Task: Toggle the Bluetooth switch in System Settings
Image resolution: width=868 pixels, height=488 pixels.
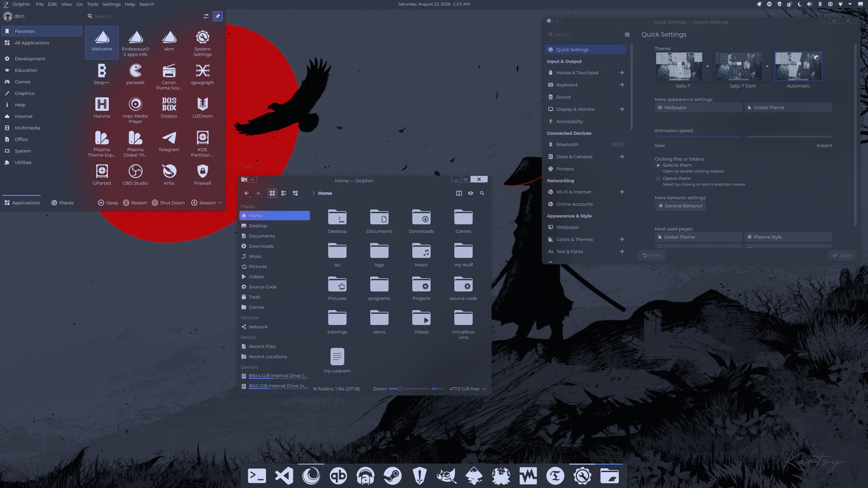Action: click(618, 145)
